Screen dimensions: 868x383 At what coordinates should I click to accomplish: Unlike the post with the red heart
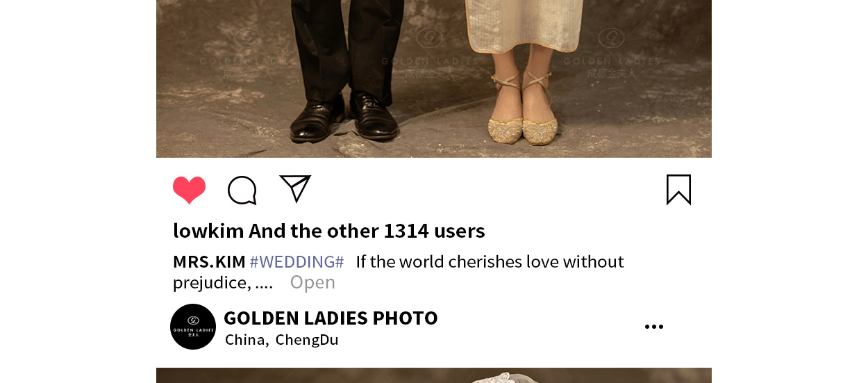pos(189,190)
